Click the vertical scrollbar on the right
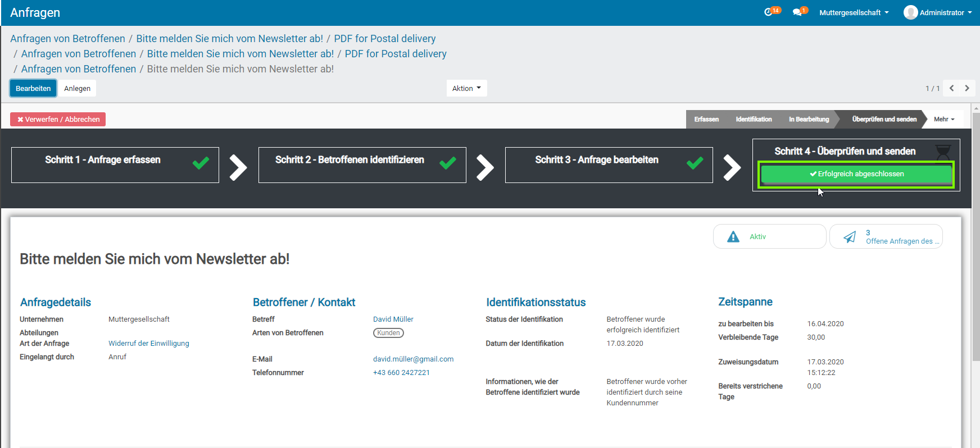980x448 pixels. (x=976, y=236)
